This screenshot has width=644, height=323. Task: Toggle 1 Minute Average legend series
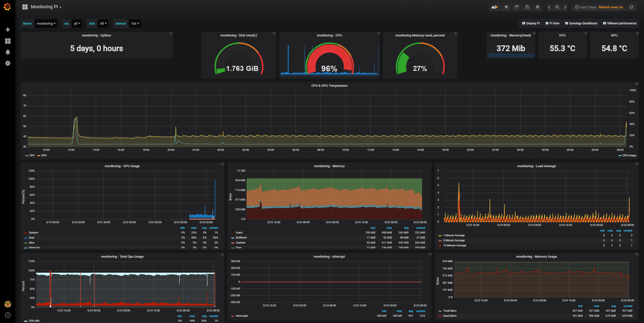[454, 235]
